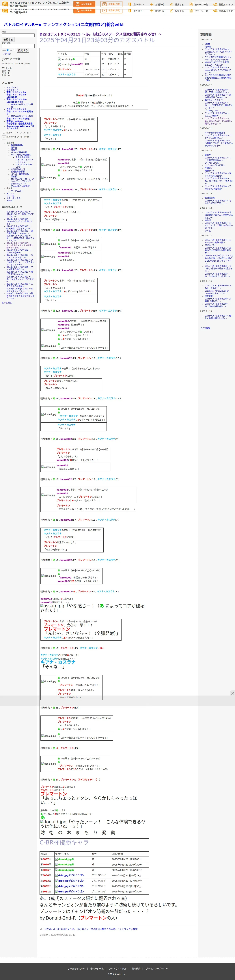Open カオスバトルロイヤル in the menu
The height and width of the screenshot is (980, 235).
point(16,109)
